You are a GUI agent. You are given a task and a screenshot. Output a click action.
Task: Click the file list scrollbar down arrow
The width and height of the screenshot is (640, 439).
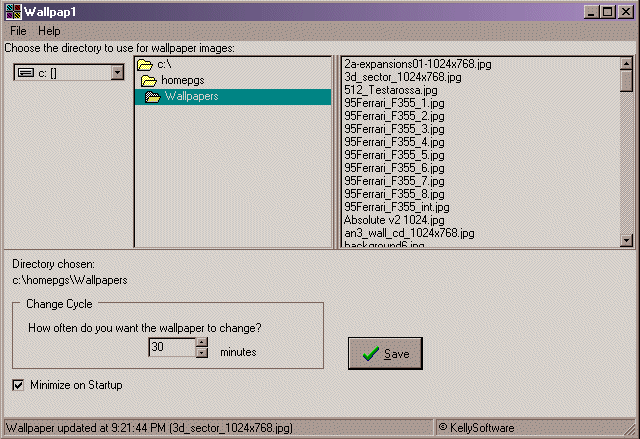pos(626,240)
